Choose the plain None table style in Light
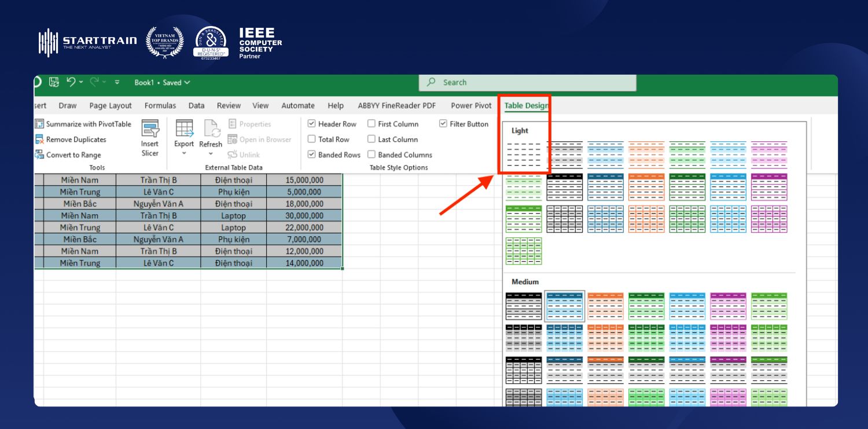 [524, 155]
